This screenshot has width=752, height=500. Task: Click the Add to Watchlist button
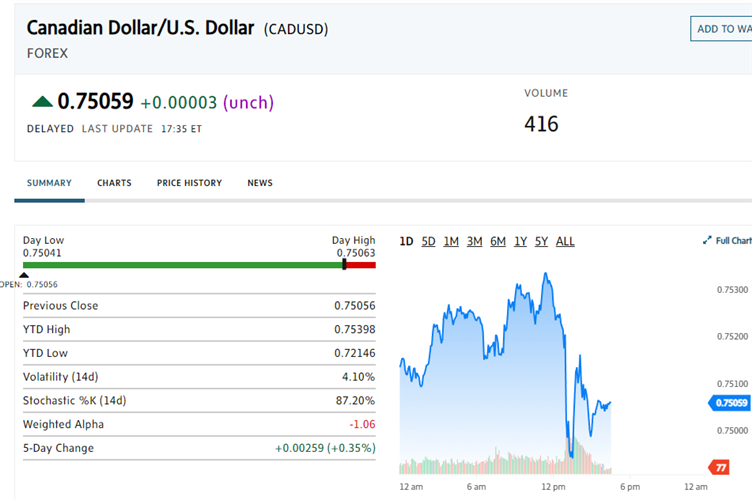click(722, 29)
